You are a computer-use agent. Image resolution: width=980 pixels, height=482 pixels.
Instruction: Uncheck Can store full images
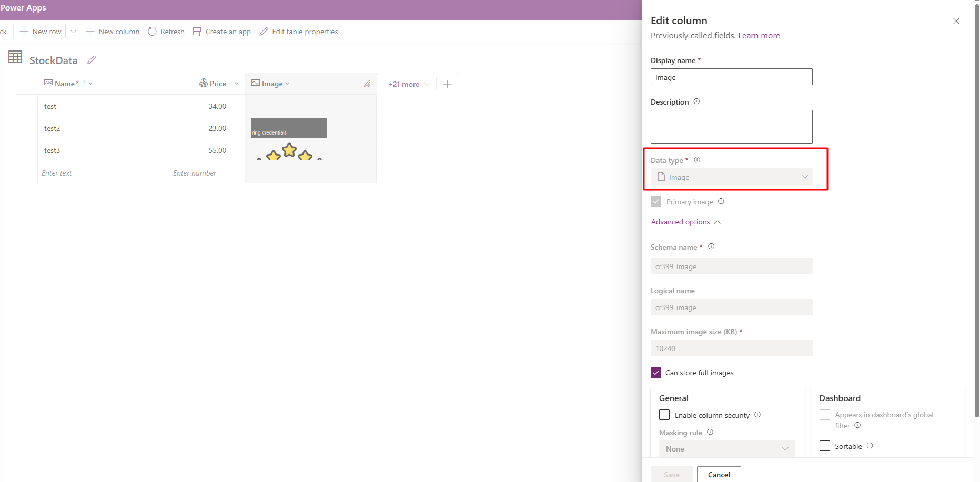656,373
